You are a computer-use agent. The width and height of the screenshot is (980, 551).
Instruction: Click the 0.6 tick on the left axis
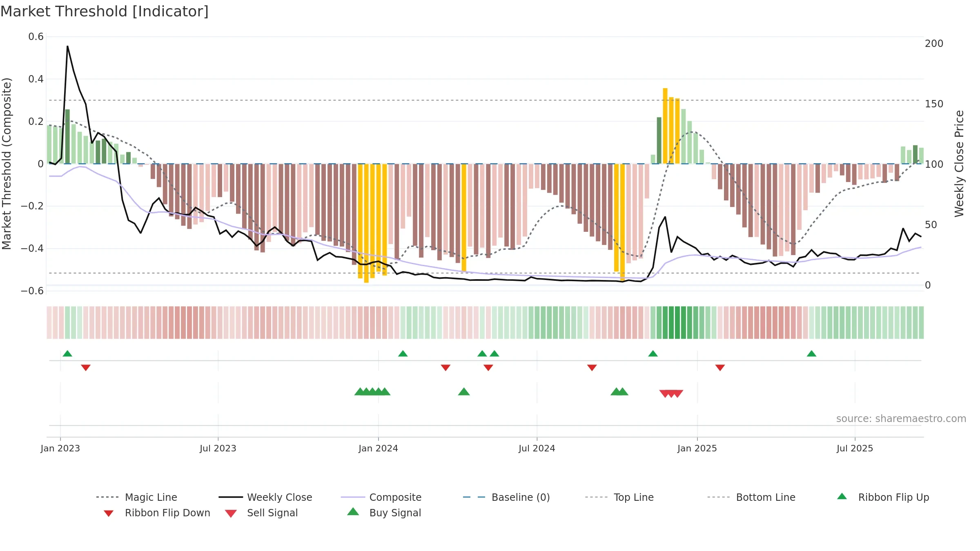(x=36, y=37)
